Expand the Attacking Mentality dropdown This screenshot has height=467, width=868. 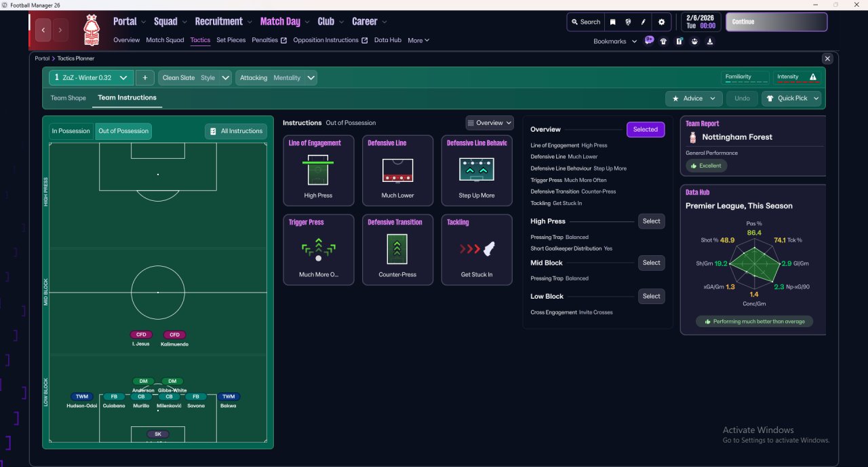coord(276,78)
